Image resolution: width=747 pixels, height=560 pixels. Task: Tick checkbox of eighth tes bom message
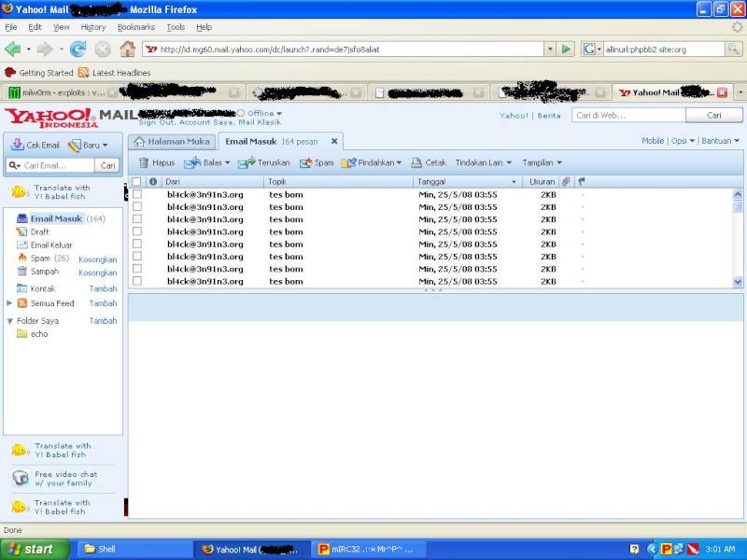click(137, 281)
